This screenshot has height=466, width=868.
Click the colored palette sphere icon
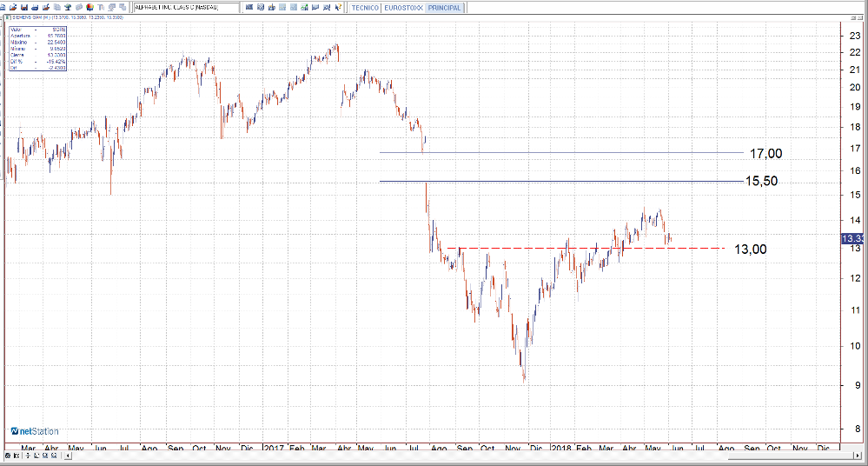89,7
